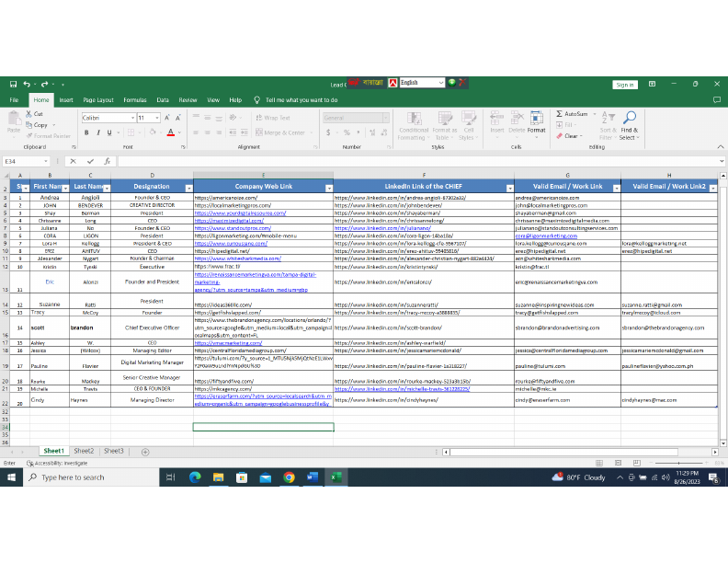This screenshot has width=728, height=563.
Task: Open Microsoft Edge from the taskbar
Action: click(x=195, y=477)
